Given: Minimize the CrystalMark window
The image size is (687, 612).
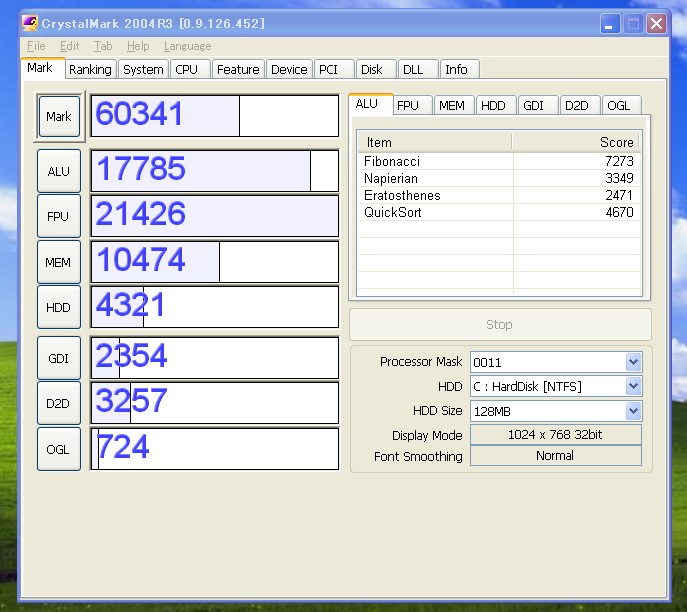Looking at the screenshot, I should pyautogui.click(x=609, y=23).
